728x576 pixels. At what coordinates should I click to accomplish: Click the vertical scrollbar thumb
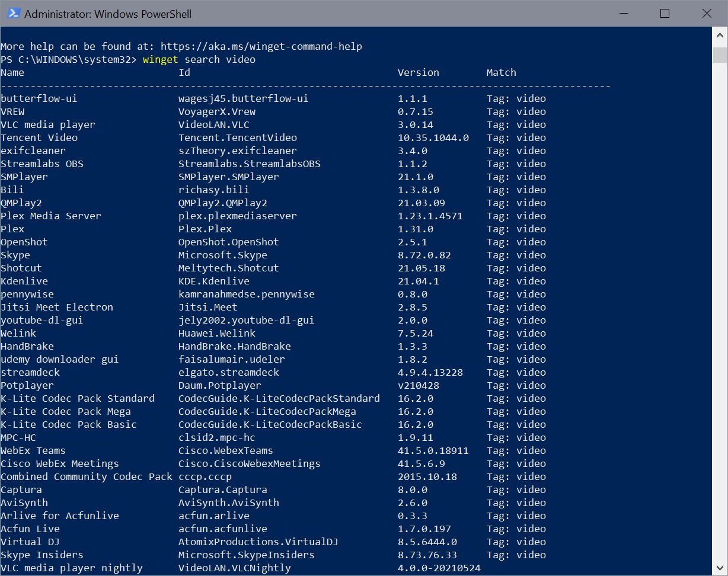[719, 55]
